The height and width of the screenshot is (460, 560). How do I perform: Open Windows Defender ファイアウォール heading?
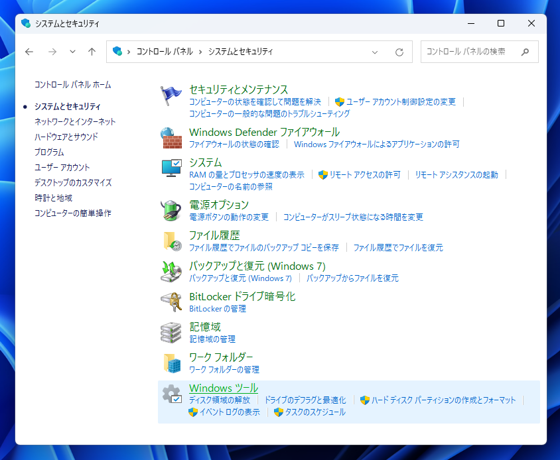click(264, 132)
